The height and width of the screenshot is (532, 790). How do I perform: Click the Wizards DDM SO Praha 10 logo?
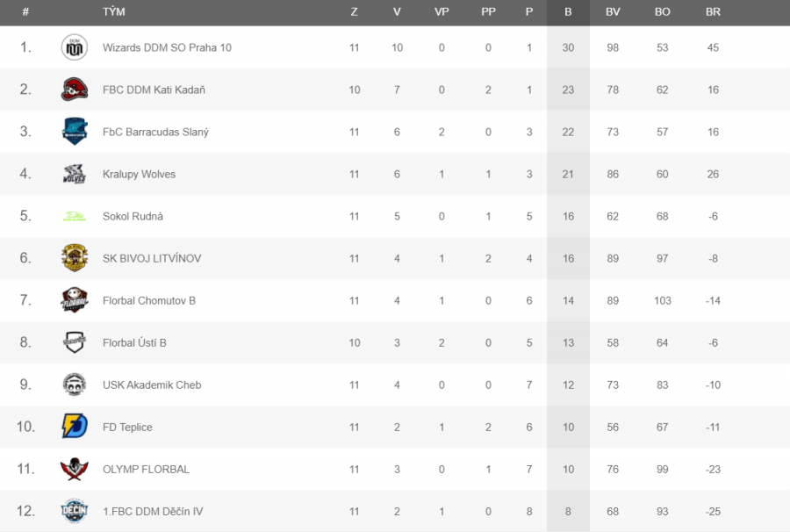click(74, 47)
